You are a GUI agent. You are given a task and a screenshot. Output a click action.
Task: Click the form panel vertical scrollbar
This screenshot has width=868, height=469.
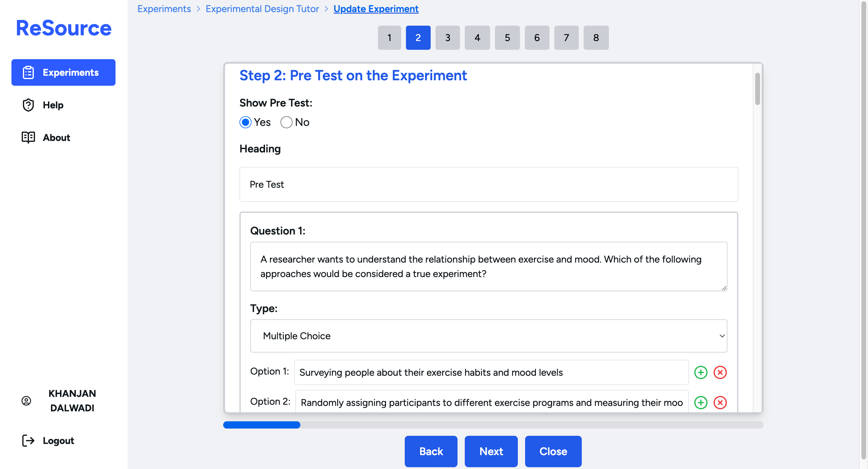tap(757, 89)
